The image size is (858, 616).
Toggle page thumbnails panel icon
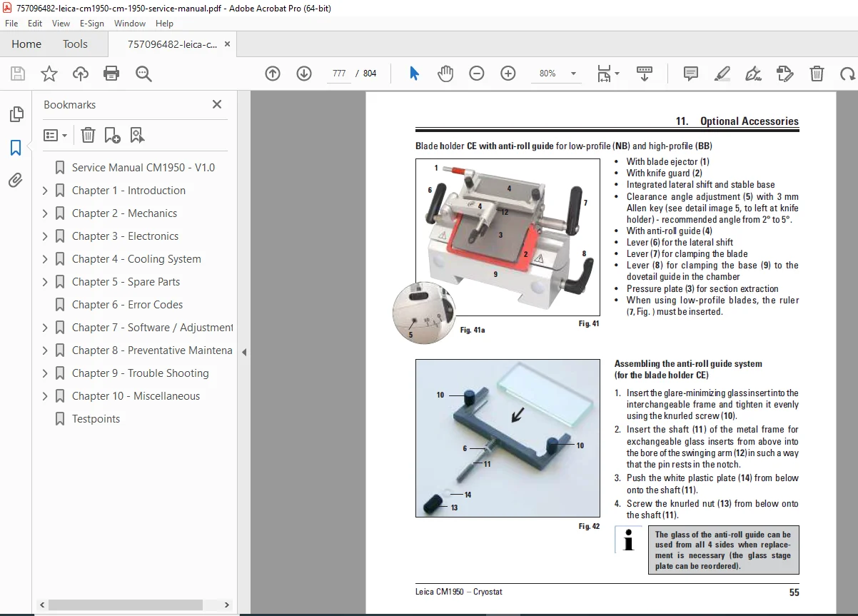pyautogui.click(x=16, y=114)
